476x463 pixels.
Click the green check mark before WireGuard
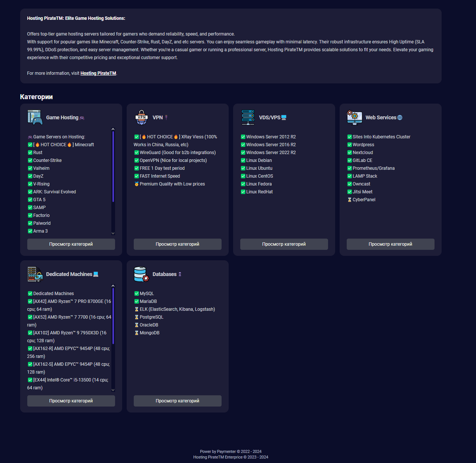pos(136,152)
